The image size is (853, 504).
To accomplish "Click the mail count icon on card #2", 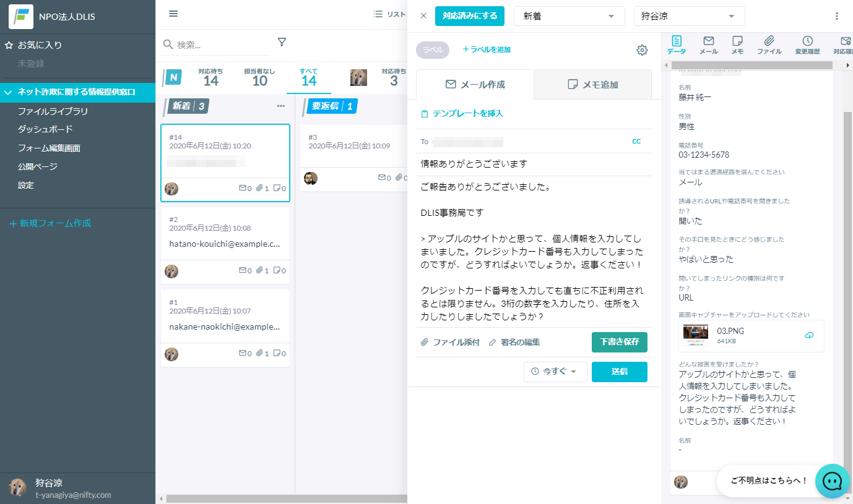I will [x=243, y=270].
